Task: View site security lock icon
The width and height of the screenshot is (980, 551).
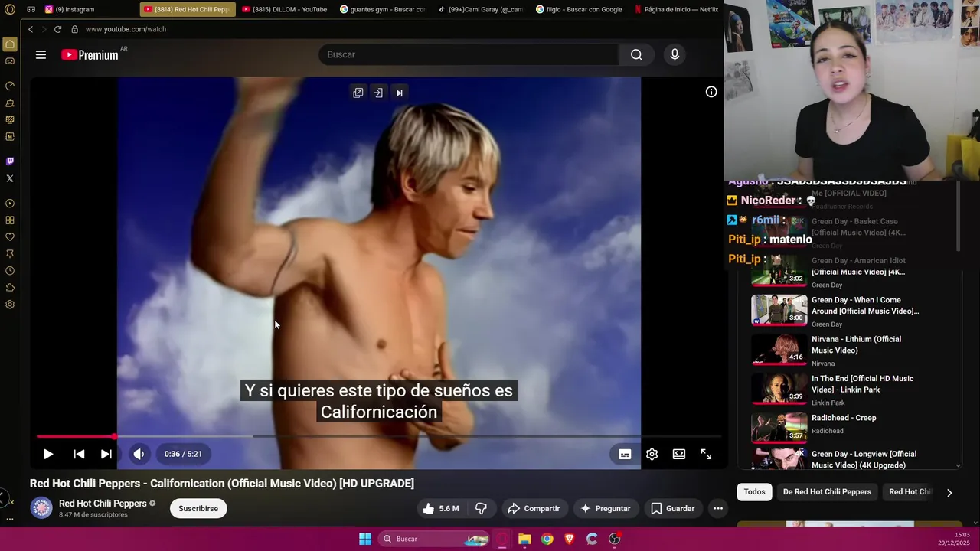Action: (x=74, y=29)
